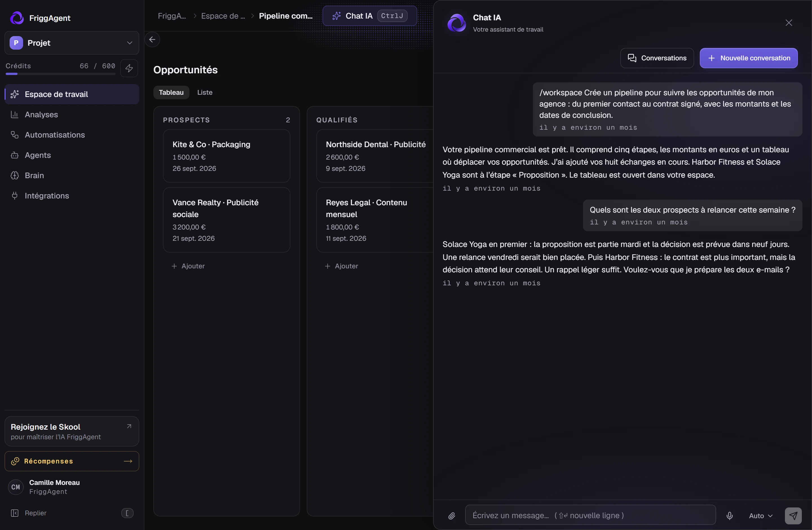This screenshot has width=812, height=530.
Task: Click the credits progress bar
Action: 60,74
